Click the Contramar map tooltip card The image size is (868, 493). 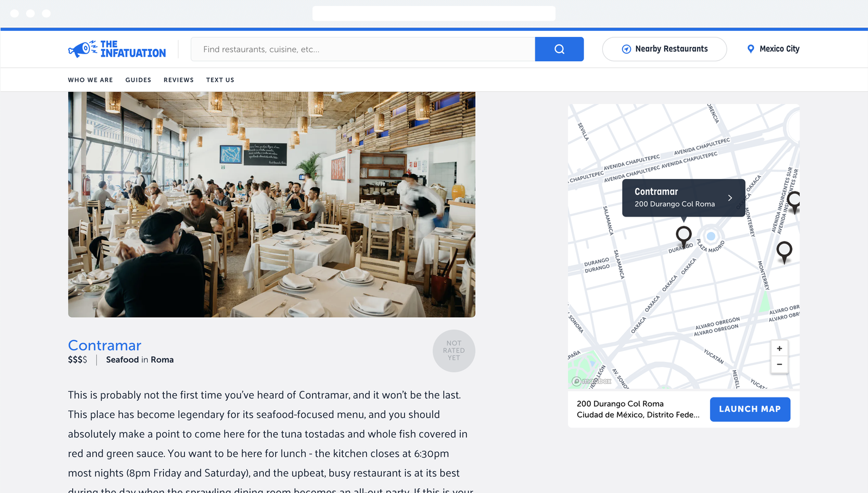click(x=684, y=198)
